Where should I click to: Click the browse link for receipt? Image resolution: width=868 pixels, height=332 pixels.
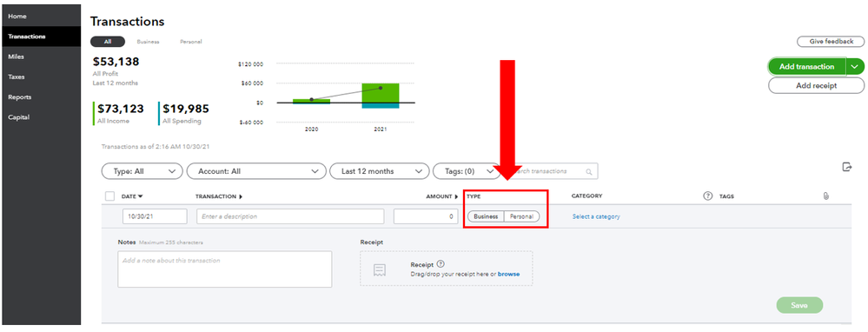coord(509,274)
